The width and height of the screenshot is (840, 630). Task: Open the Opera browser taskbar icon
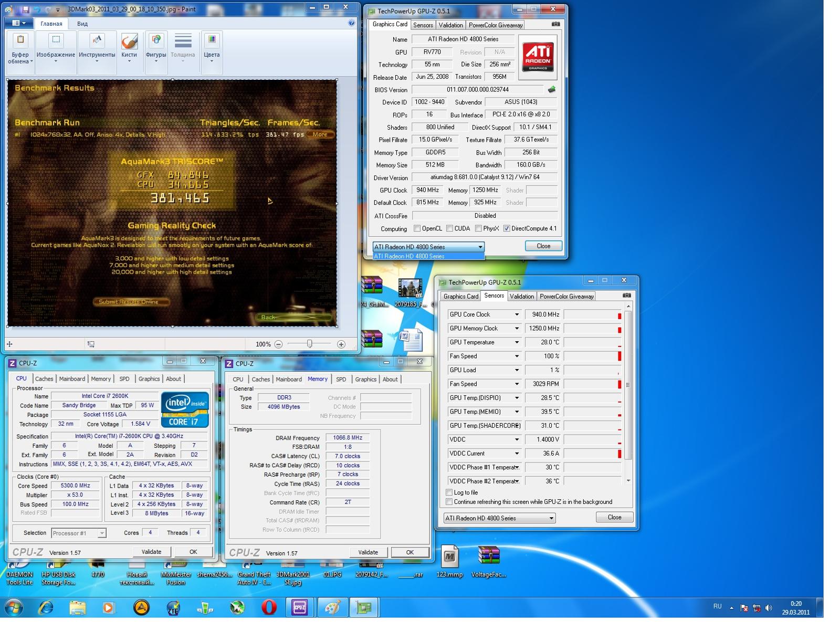[x=269, y=608]
